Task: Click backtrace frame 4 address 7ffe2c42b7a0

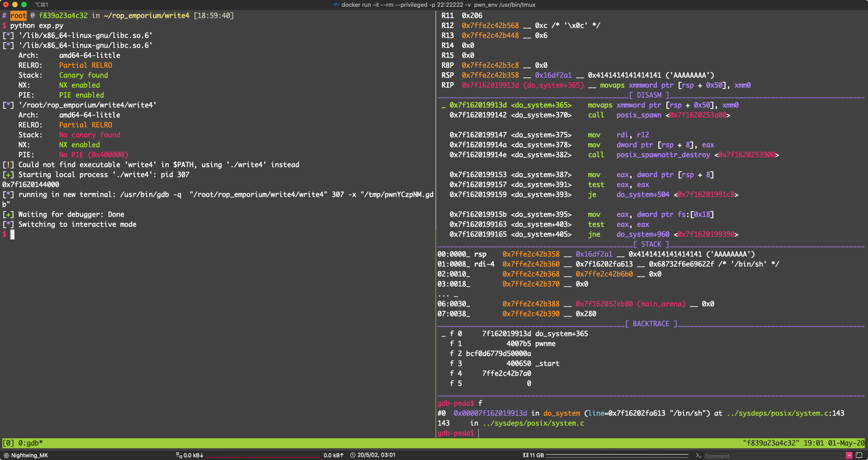Action: point(506,374)
